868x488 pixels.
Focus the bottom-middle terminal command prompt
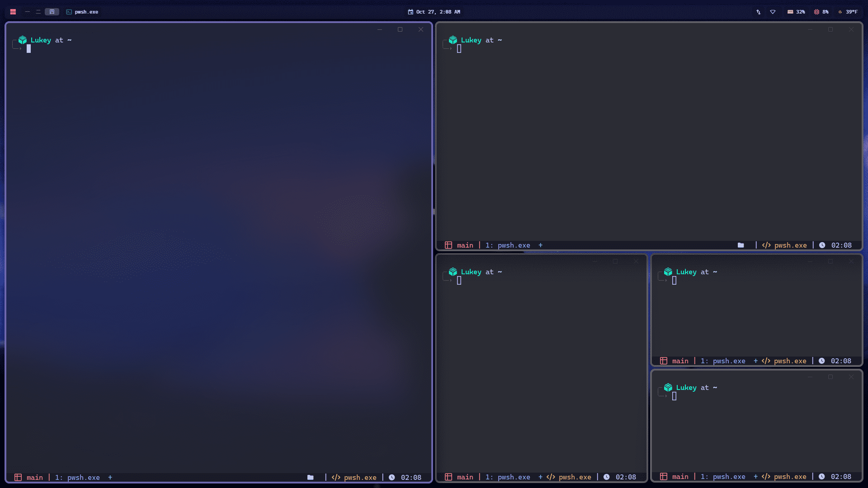point(459,281)
